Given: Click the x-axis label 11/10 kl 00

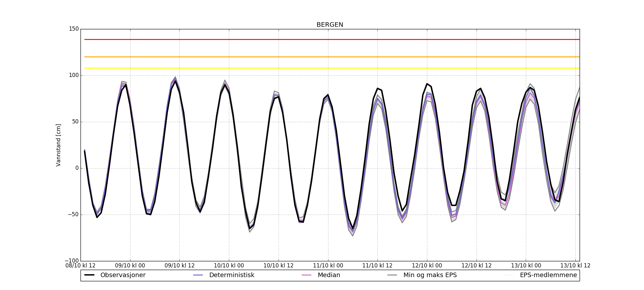Looking at the screenshot, I should pos(328,266).
